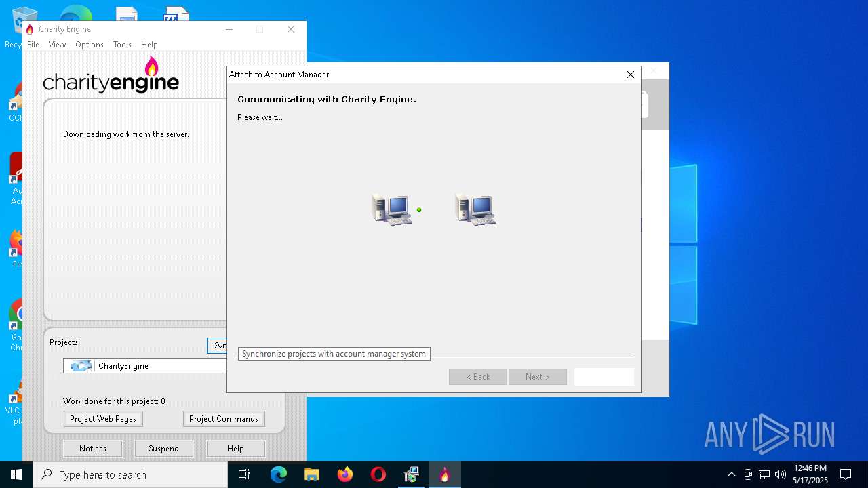This screenshot has height=488, width=868.
Task: Open Project Commands
Action: click(x=224, y=419)
